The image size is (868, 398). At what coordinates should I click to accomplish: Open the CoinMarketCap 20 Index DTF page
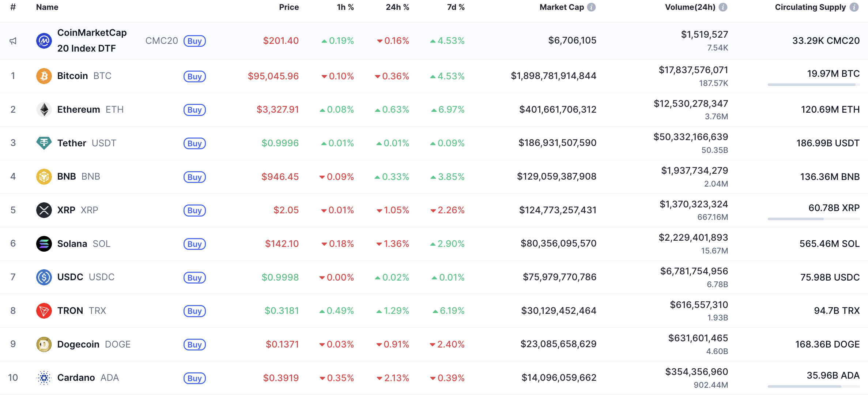pyautogui.click(x=92, y=40)
